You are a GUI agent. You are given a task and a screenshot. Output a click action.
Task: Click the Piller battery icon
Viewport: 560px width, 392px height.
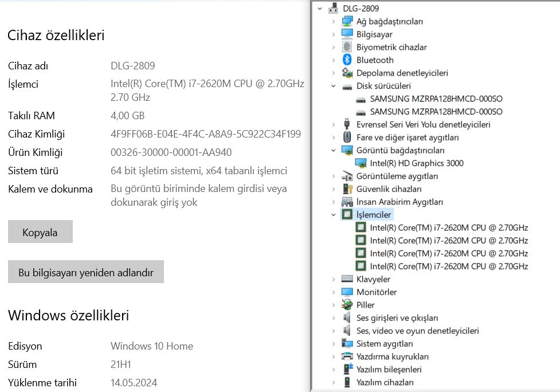tap(347, 305)
